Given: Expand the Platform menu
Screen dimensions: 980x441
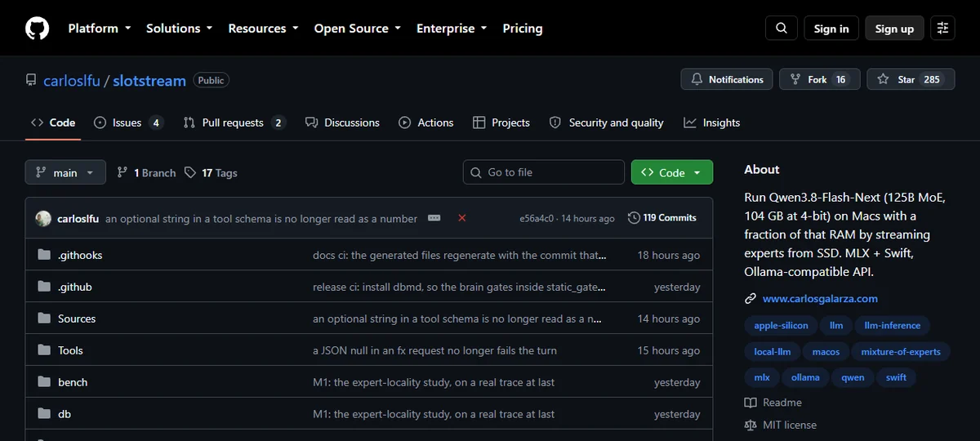Looking at the screenshot, I should point(99,29).
